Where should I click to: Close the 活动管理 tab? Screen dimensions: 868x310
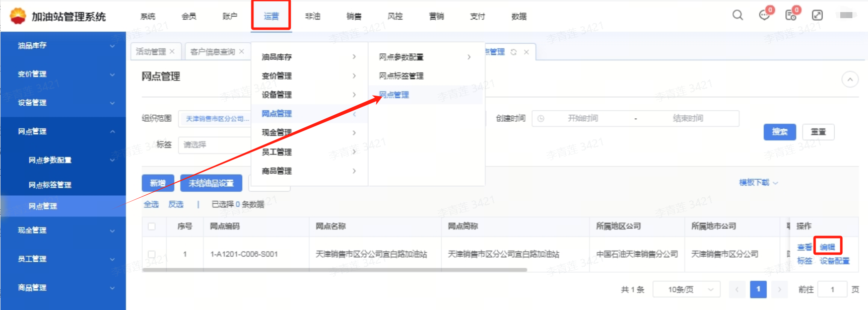pyautogui.click(x=172, y=52)
